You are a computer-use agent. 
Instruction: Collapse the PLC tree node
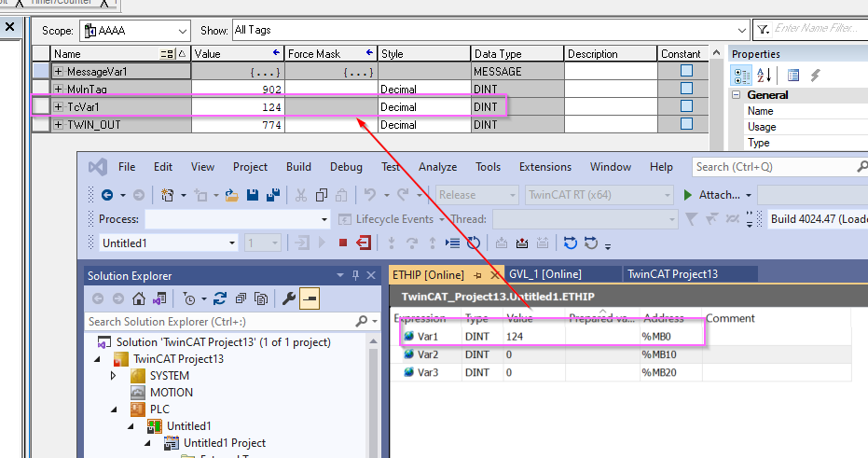tap(114, 409)
